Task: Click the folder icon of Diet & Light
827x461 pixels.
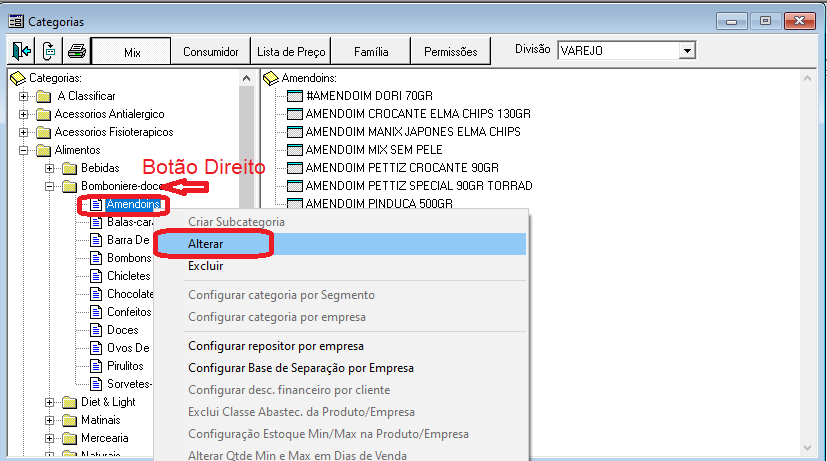Action: (x=70, y=402)
